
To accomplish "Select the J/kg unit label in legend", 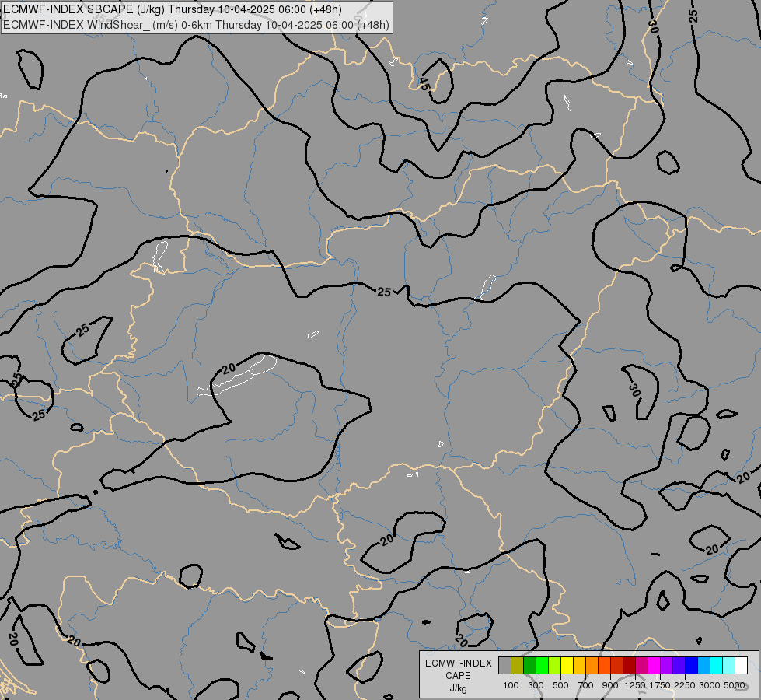I will click(x=458, y=688).
